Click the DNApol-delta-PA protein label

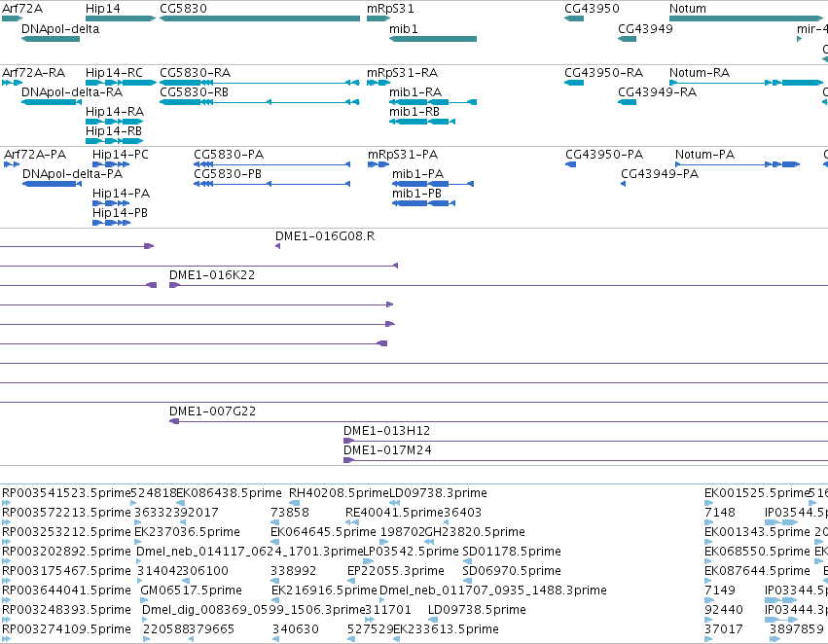(72, 174)
